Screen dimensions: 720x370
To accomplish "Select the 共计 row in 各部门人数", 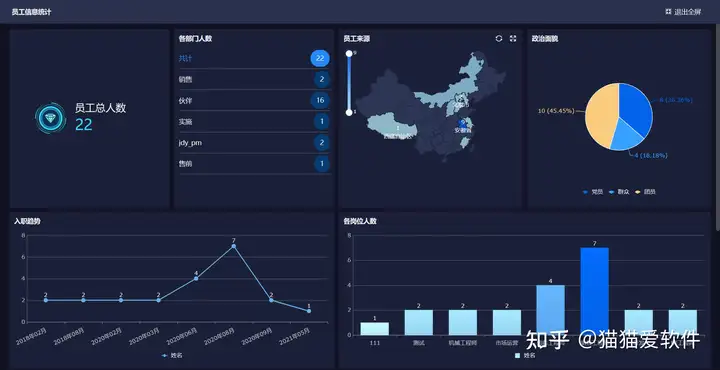I will point(255,59).
